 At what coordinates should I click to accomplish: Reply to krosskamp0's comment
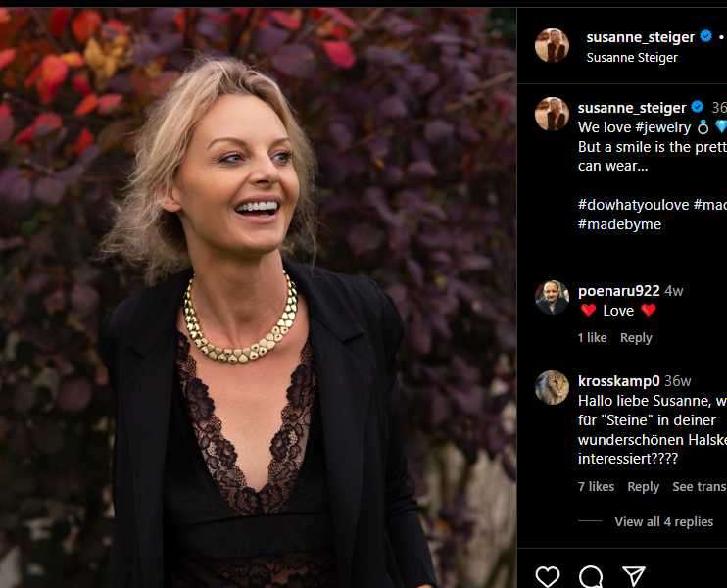click(643, 486)
